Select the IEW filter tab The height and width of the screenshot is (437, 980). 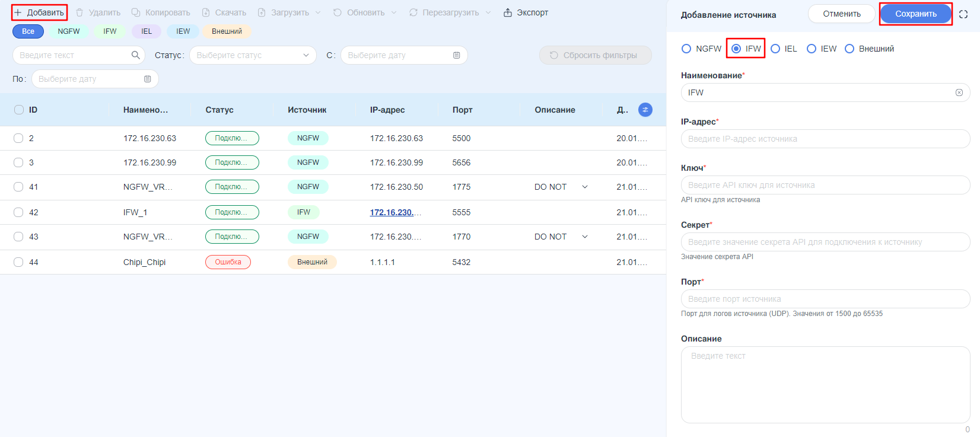(x=183, y=31)
